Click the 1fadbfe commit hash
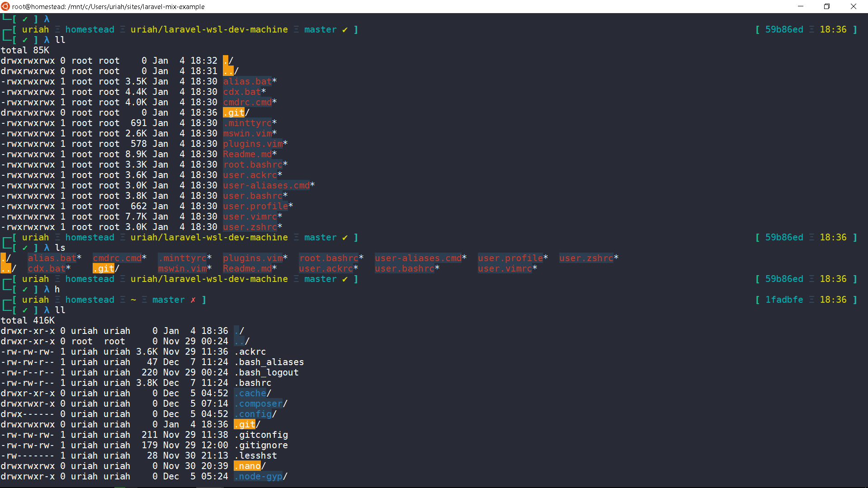This screenshot has height=488, width=868. [784, 300]
